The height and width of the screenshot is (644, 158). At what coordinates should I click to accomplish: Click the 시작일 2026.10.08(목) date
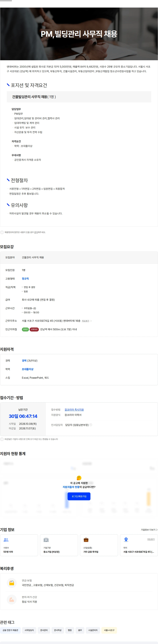point(28,424)
